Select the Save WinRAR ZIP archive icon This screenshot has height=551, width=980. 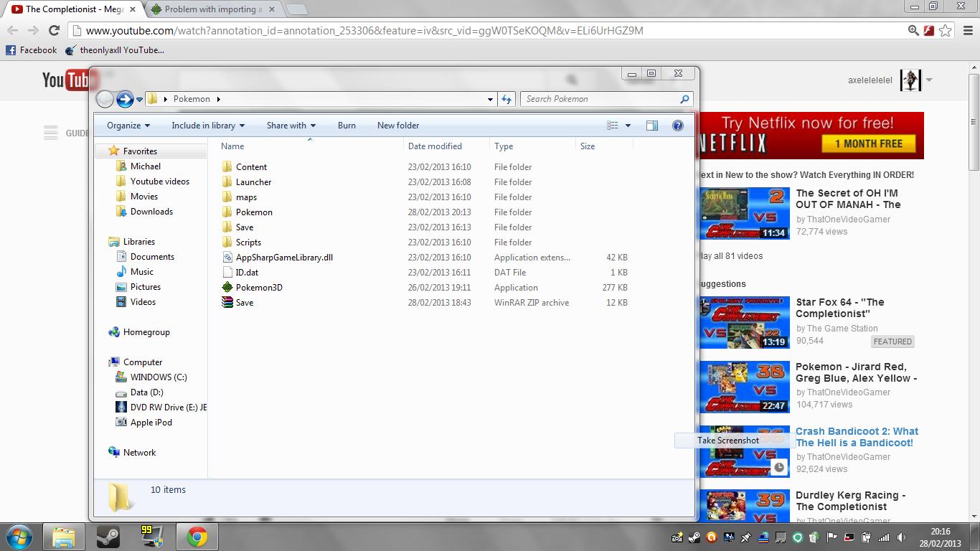227,303
